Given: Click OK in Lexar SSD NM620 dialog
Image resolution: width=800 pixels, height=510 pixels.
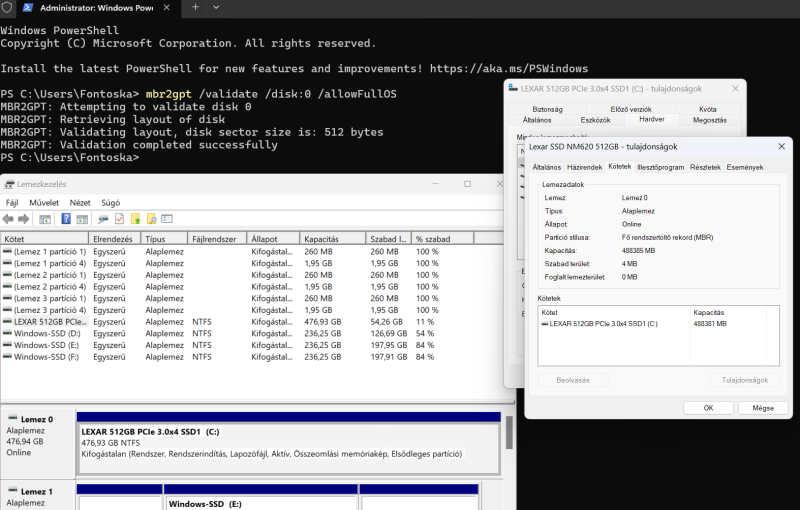Looking at the screenshot, I should tap(708, 408).
